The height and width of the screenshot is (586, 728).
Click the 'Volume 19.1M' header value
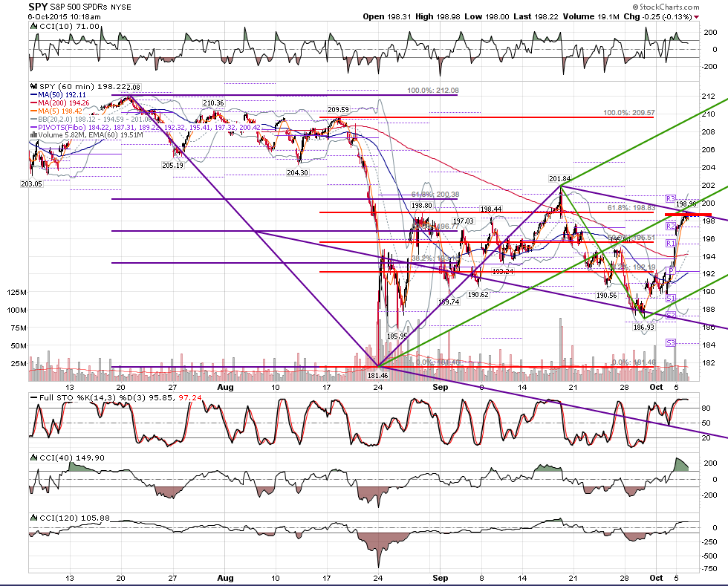[591, 16]
